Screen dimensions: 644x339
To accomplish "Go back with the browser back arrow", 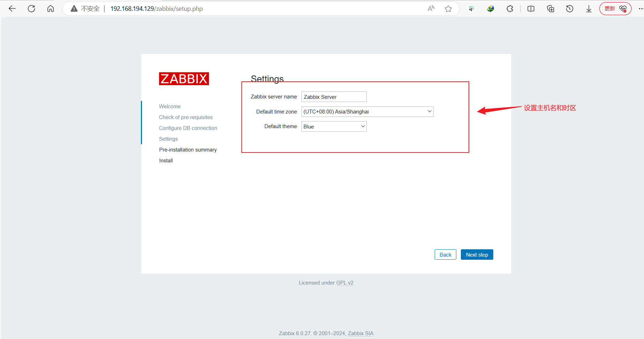I will 12,9.
